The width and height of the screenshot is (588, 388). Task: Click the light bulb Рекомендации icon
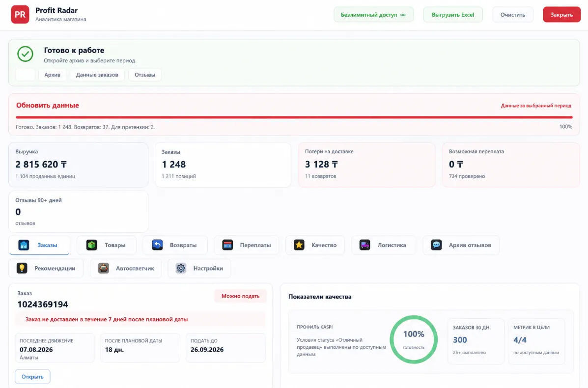point(22,269)
